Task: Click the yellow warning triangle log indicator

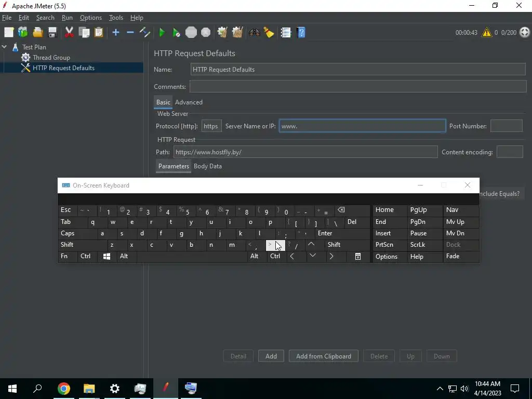Action: pos(486,32)
